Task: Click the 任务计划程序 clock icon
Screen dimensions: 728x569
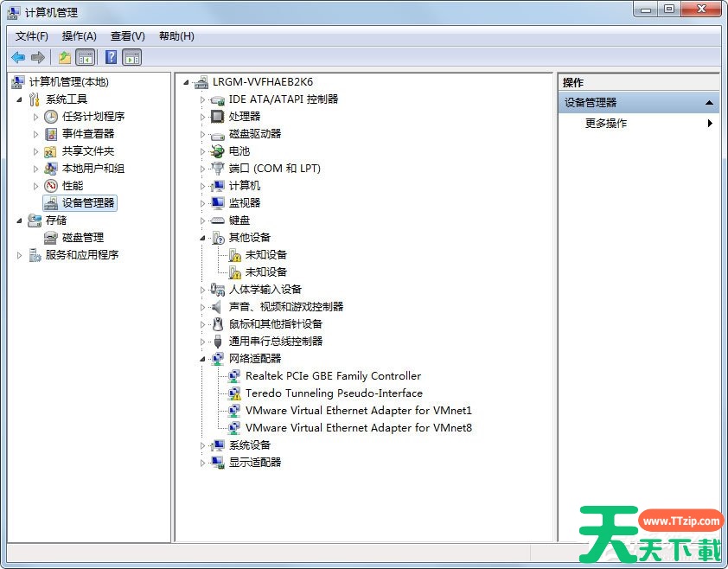Action: click(51, 117)
